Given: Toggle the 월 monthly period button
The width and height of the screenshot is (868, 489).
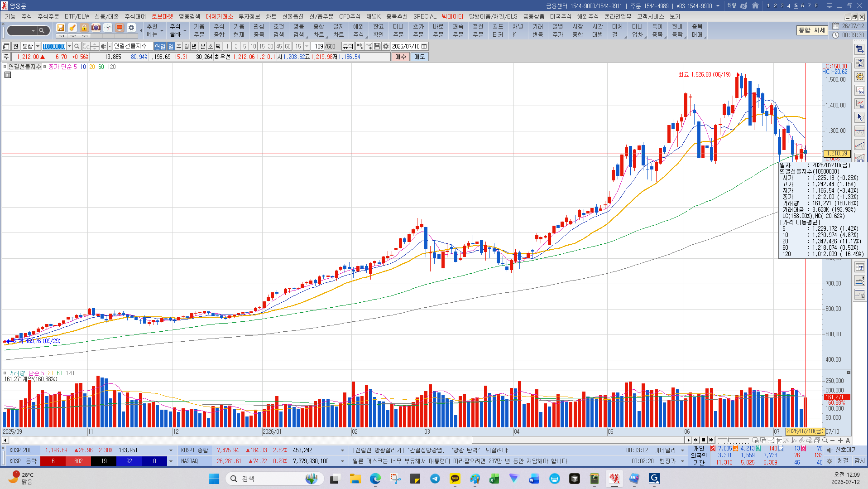Looking at the screenshot, I should point(187,46).
